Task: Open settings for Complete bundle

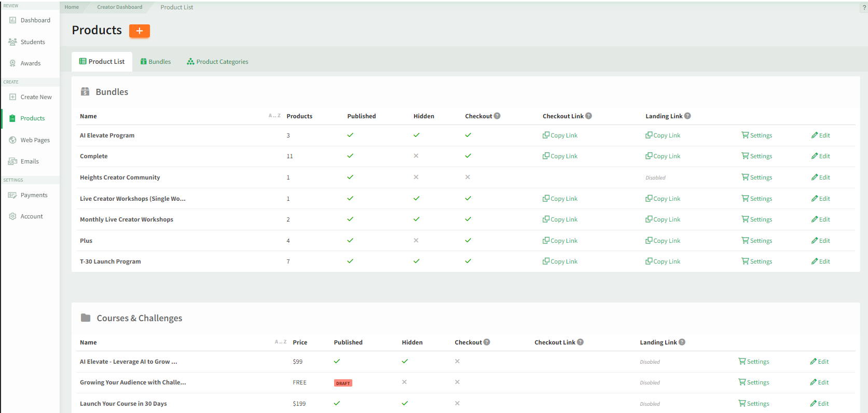Action: [757, 156]
